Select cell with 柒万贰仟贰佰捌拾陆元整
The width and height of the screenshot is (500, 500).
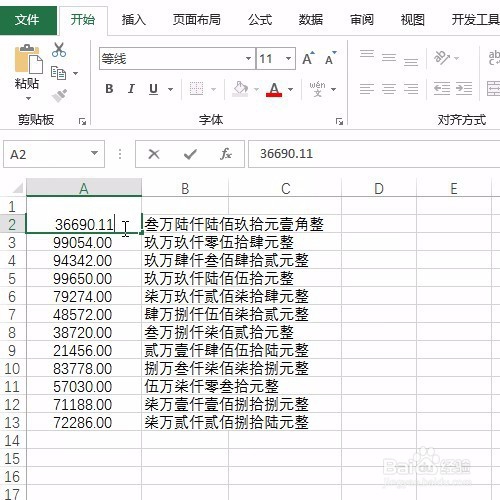point(185,422)
